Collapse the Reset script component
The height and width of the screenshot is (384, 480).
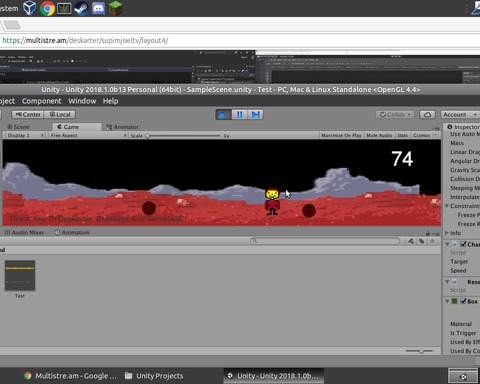click(x=447, y=282)
